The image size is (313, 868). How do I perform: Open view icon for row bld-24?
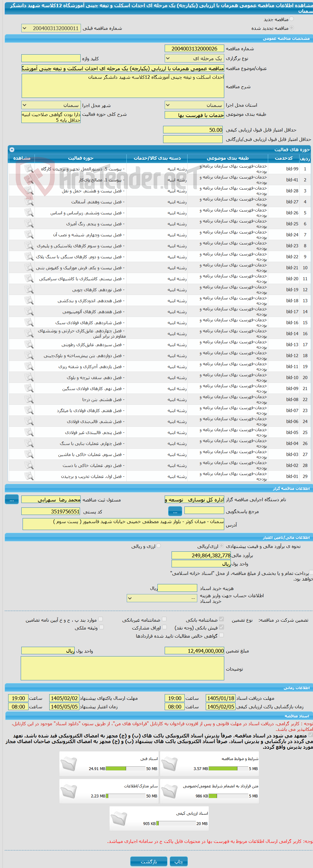(29, 234)
